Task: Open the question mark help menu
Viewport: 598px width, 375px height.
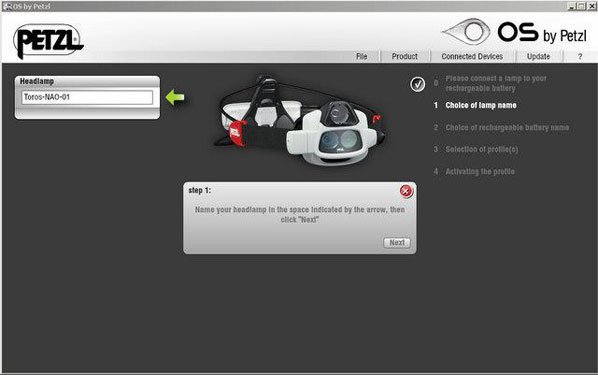Action: pyautogui.click(x=580, y=56)
